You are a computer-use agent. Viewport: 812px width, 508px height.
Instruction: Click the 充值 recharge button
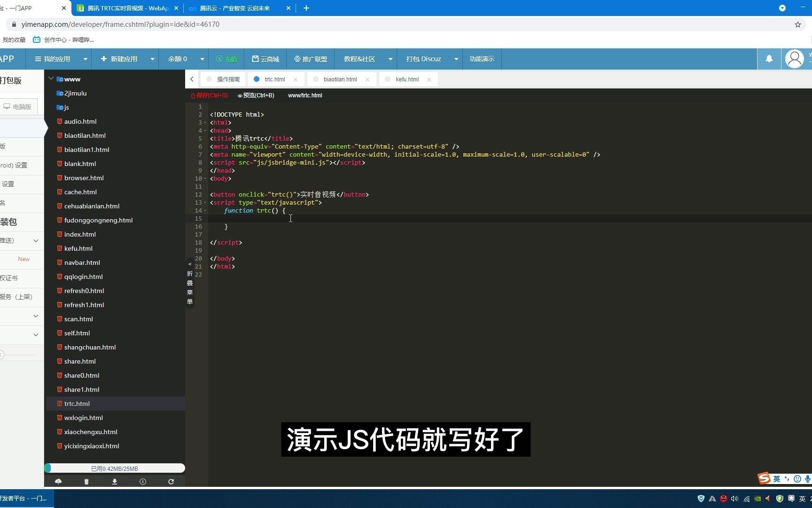226,59
